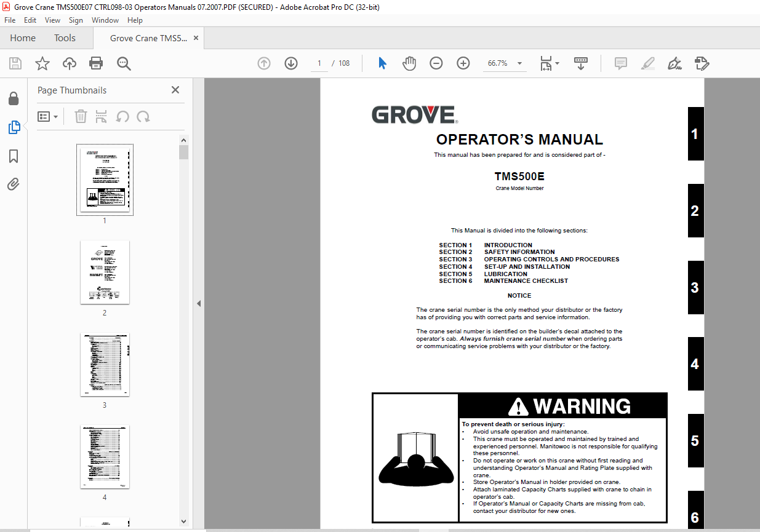Click the SECTION 2 SAFETY INFORMATION line
Image resolution: width=760 pixels, height=532 pixels.
(x=497, y=252)
